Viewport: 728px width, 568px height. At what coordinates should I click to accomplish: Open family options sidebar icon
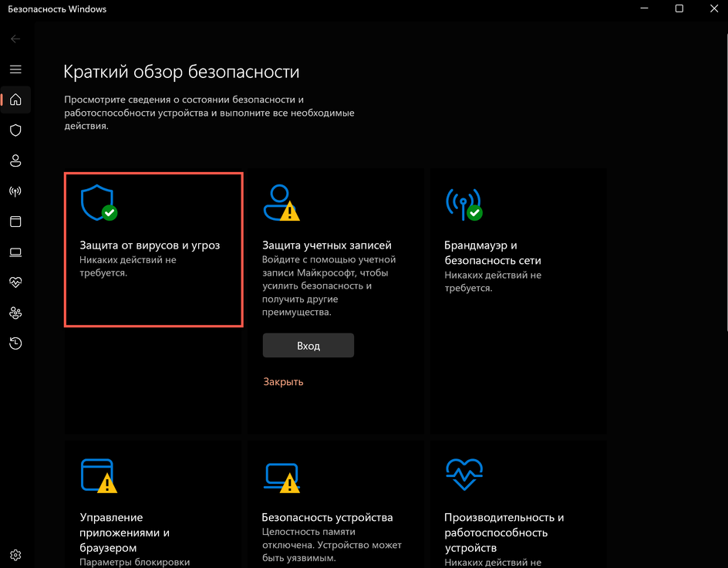(15, 313)
